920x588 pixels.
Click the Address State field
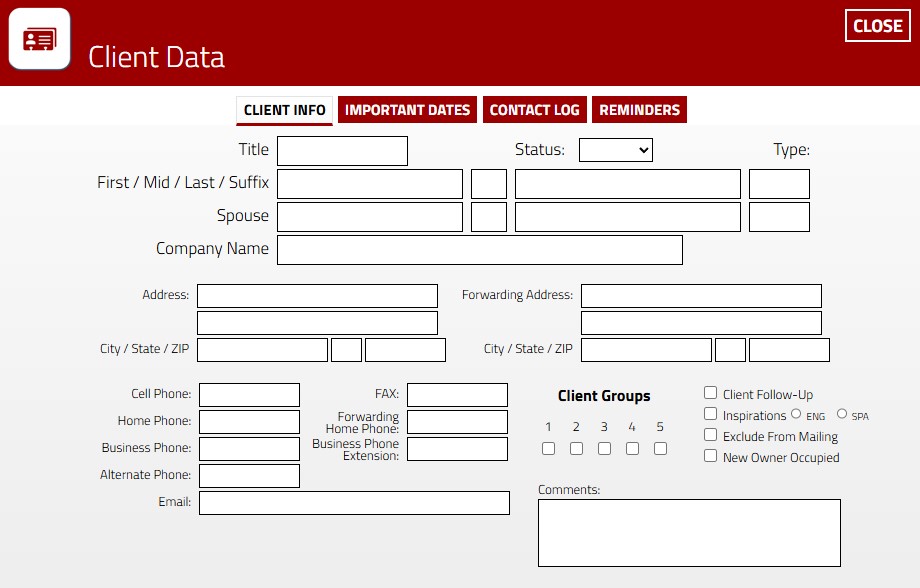[x=346, y=350]
